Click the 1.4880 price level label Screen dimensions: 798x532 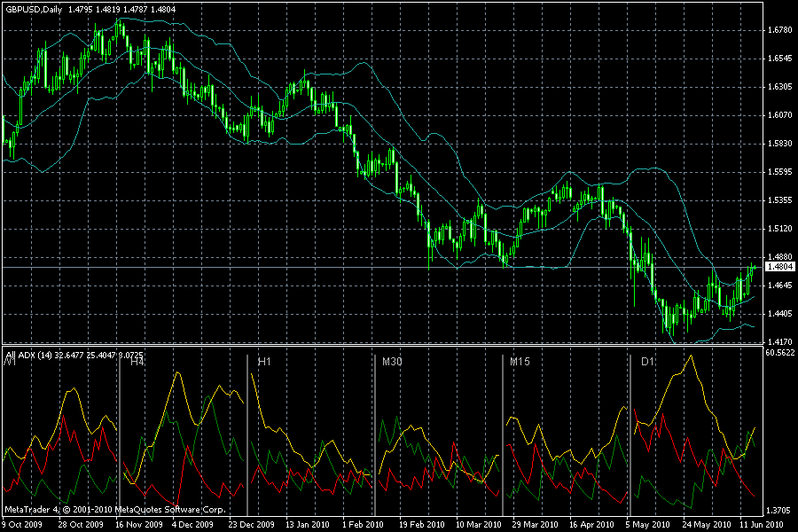point(780,257)
